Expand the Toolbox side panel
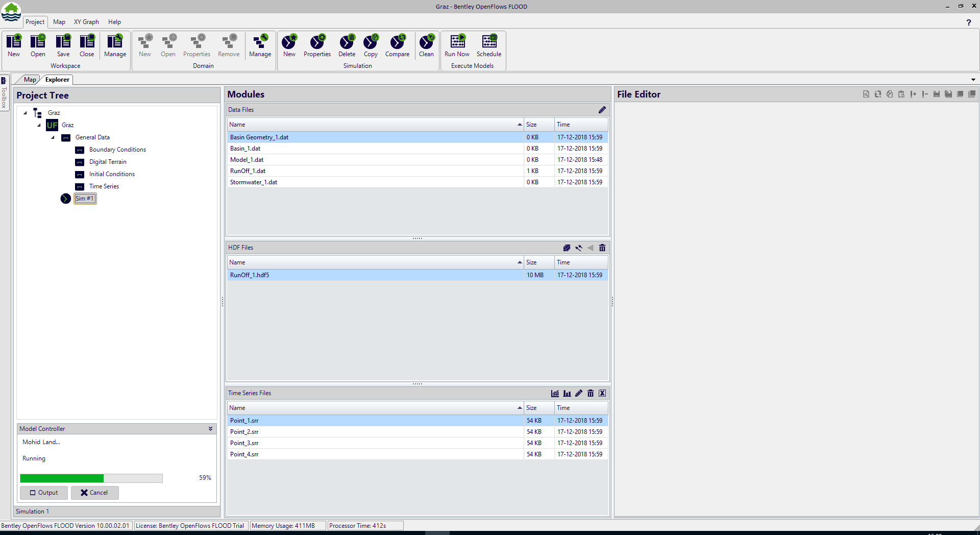The width and height of the screenshot is (980, 535). [x=4, y=93]
